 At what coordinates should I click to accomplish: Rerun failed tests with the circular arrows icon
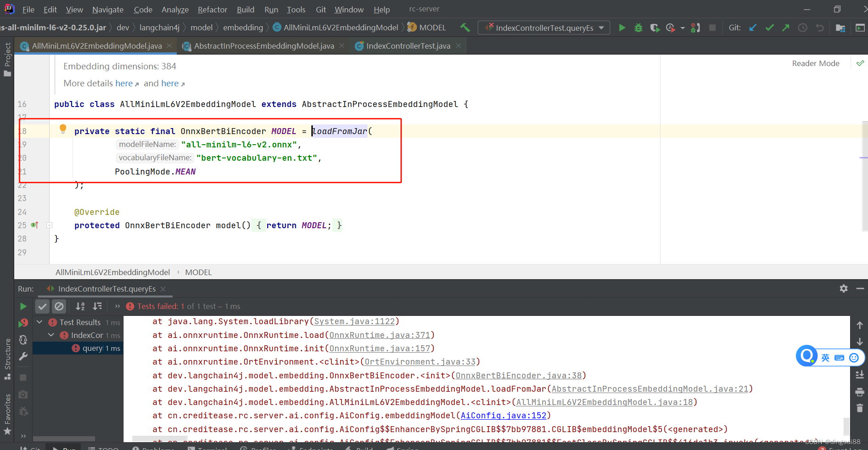pyautogui.click(x=23, y=340)
